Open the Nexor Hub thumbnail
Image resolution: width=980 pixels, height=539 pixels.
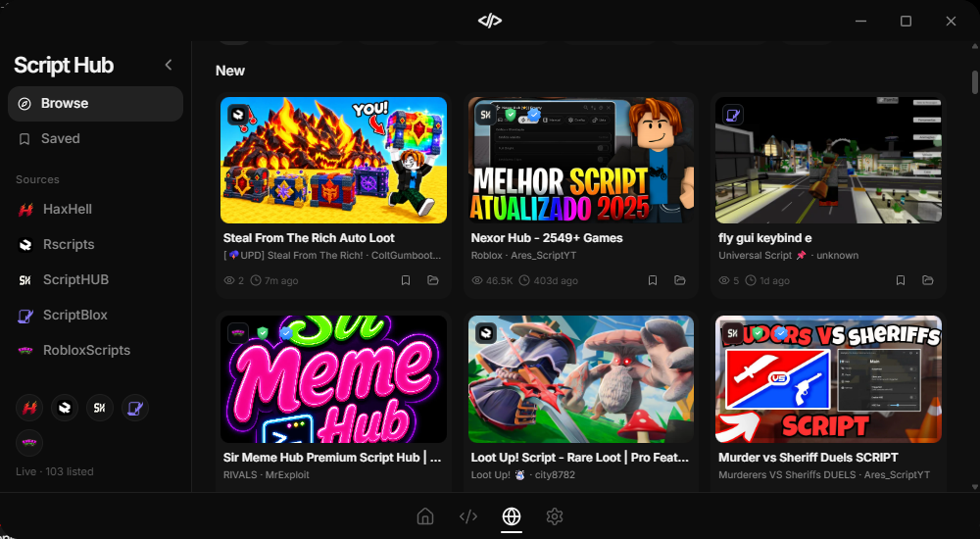581,160
